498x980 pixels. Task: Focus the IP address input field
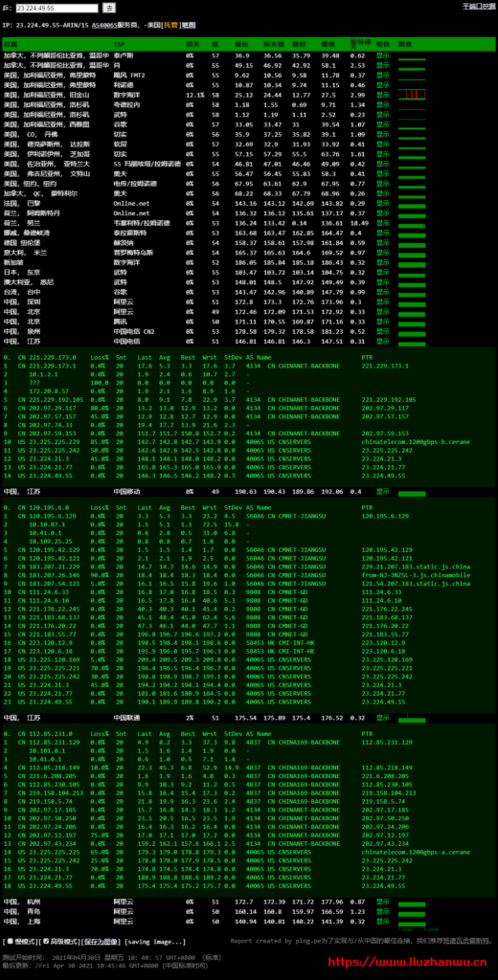[x=57, y=8]
